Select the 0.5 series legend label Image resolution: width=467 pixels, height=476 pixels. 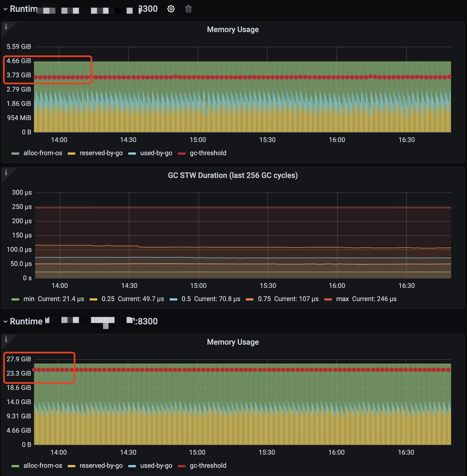tap(186, 299)
